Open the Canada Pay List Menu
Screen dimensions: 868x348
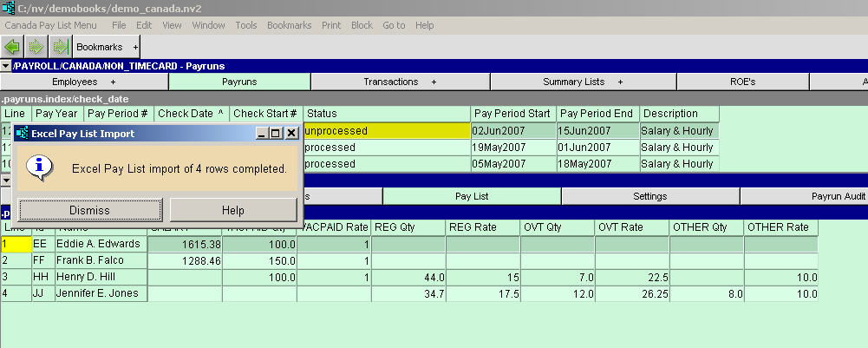[50, 25]
